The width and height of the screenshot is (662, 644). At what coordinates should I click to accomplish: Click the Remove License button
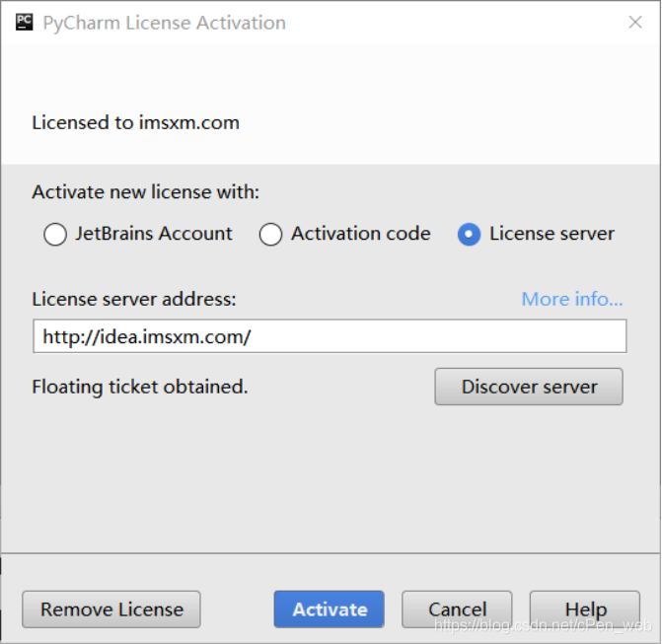coord(111,609)
